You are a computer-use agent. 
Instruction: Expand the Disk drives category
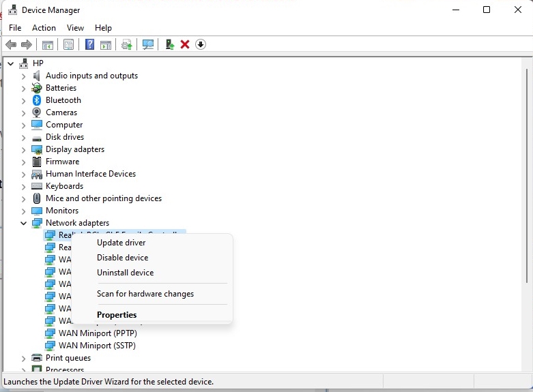(23, 137)
